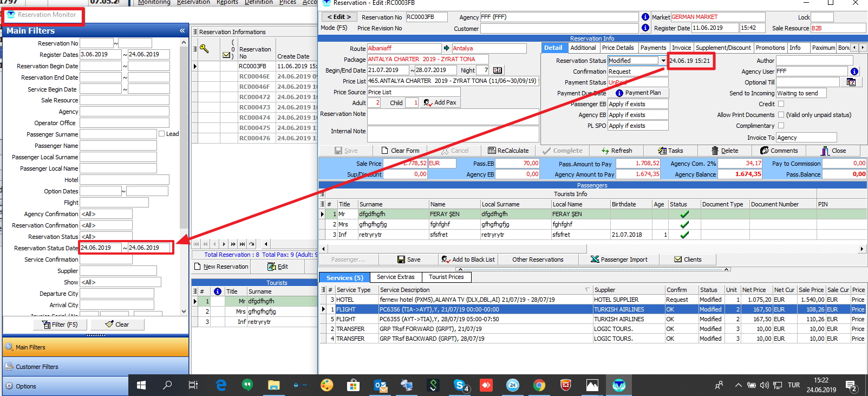This screenshot has height=396, width=868.
Task: Open the Invoice To dropdown
Action: click(x=806, y=138)
